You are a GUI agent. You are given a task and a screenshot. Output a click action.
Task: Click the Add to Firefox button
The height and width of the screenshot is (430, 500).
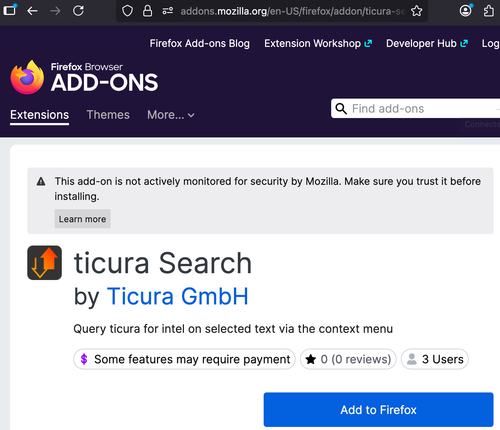pyautogui.click(x=378, y=410)
